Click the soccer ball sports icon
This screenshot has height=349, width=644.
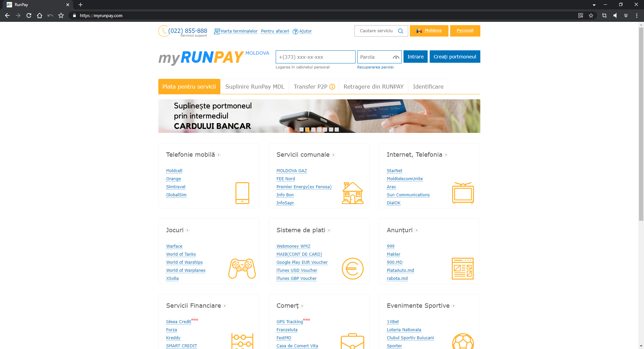tap(463, 341)
